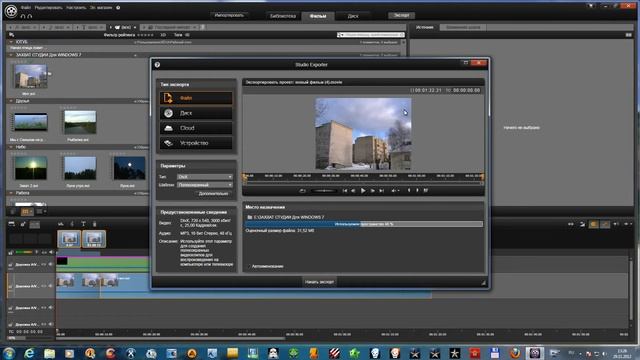Step back one frame in preview
This screenshot has width=640, height=360.
coord(353,191)
